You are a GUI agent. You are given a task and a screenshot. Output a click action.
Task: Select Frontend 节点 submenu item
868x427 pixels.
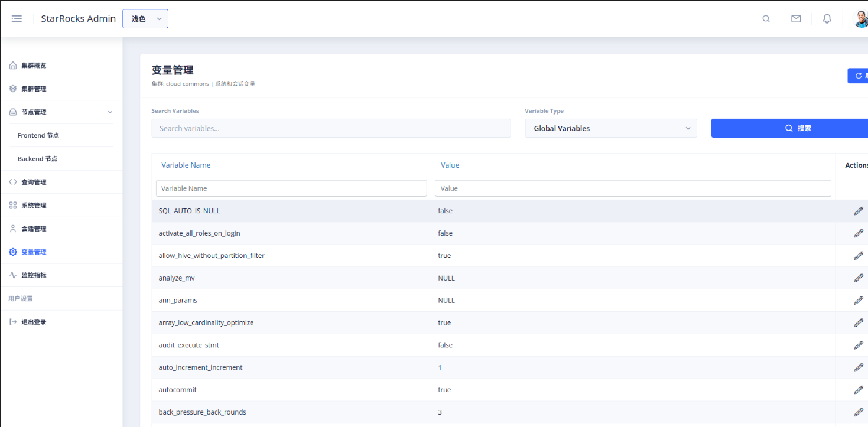[38, 135]
